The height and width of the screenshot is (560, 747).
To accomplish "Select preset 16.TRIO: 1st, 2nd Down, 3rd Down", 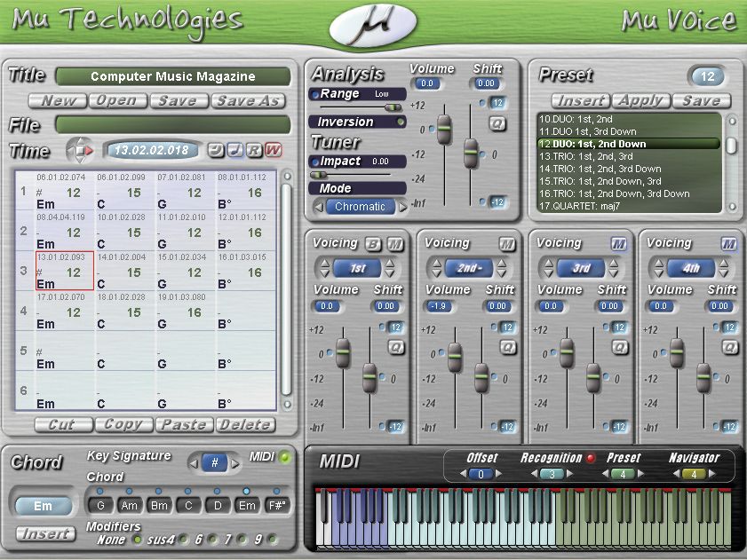I will (628, 193).
